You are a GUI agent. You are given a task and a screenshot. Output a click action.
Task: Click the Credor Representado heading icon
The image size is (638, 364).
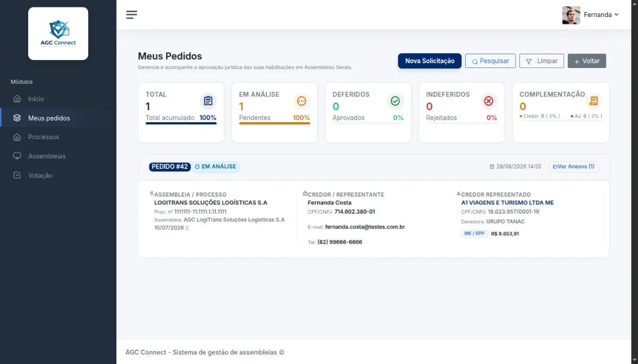tap(459, 193)
